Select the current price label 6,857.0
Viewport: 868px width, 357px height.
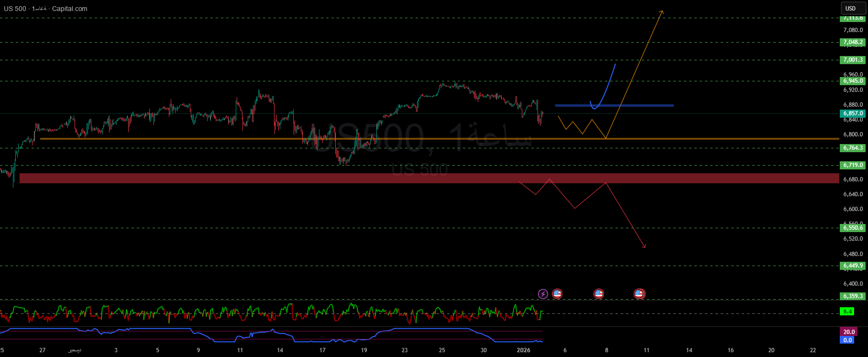[853, 114]
